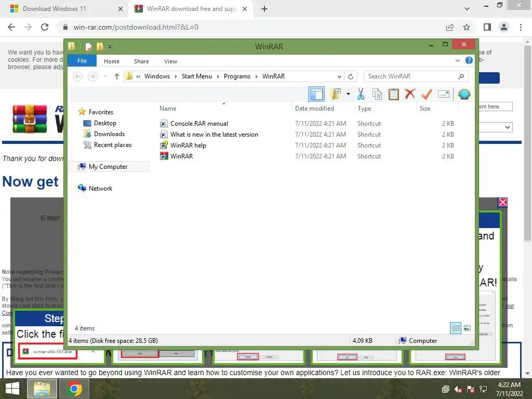Click the orange checkmark Properties icon
This screenshot has width=532, height=399.
tap(427, 94)
